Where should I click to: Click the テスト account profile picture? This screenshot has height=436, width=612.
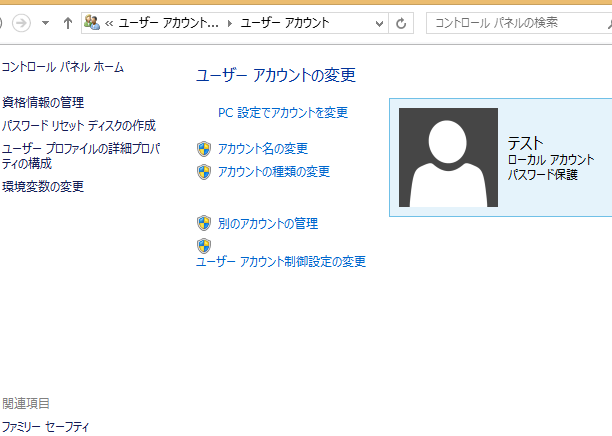point(448,157)
